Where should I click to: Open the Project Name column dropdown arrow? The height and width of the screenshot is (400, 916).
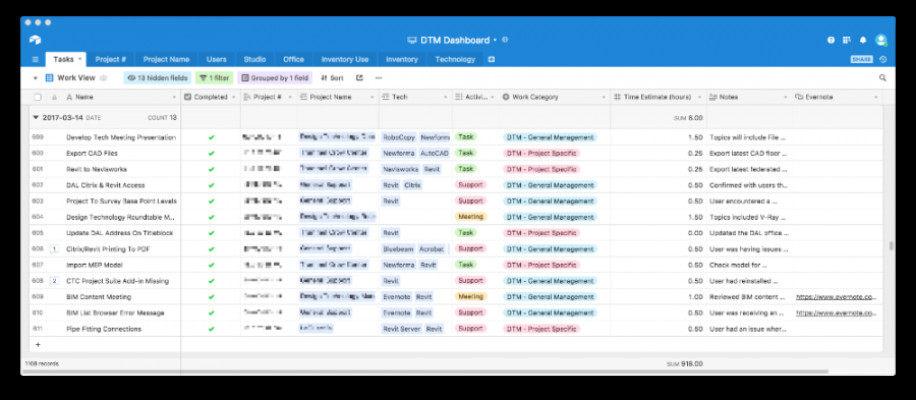(372, 98)
